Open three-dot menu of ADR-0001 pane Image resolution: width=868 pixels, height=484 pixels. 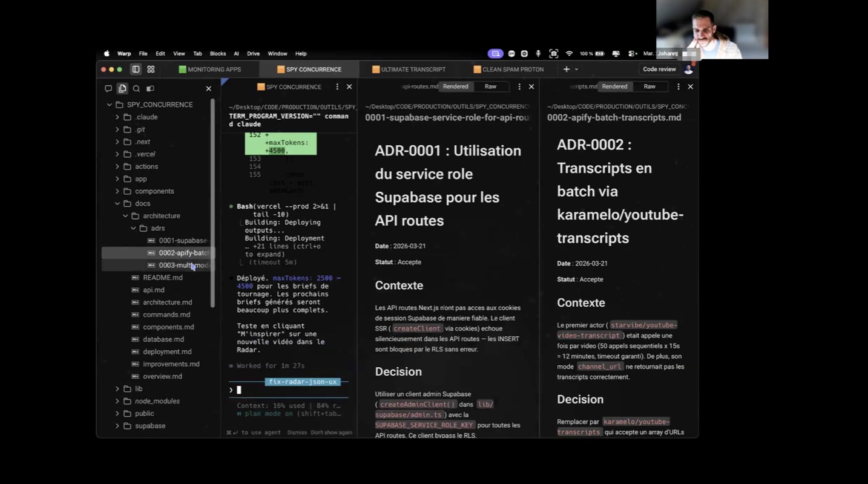[519, 87]
